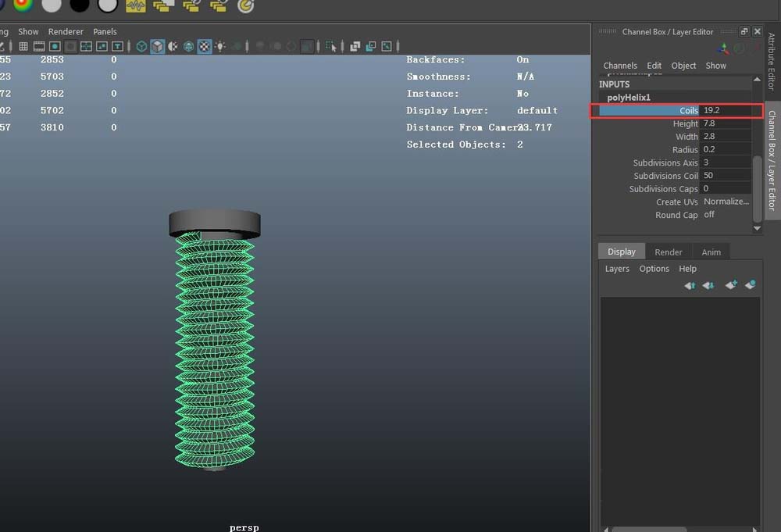Viewport: 781px width, 532px height.
Task: Float the Channel Box panel
Action: 744,31
